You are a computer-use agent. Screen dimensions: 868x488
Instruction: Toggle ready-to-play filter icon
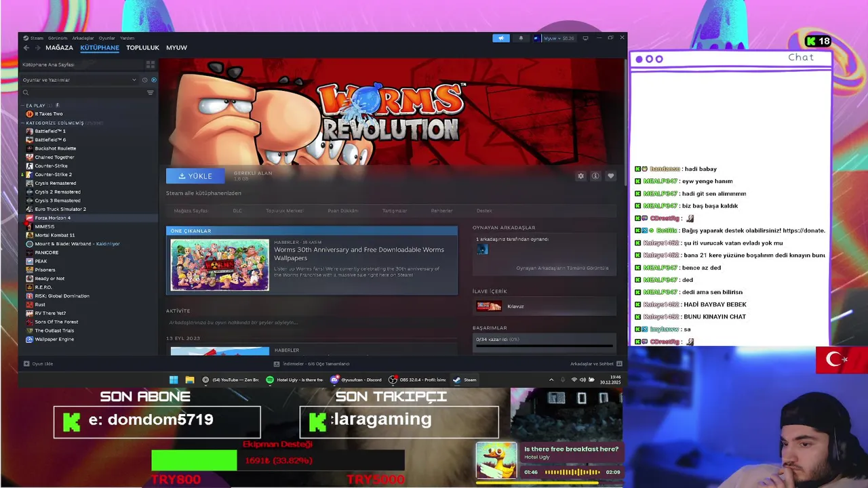coord(153,80)
